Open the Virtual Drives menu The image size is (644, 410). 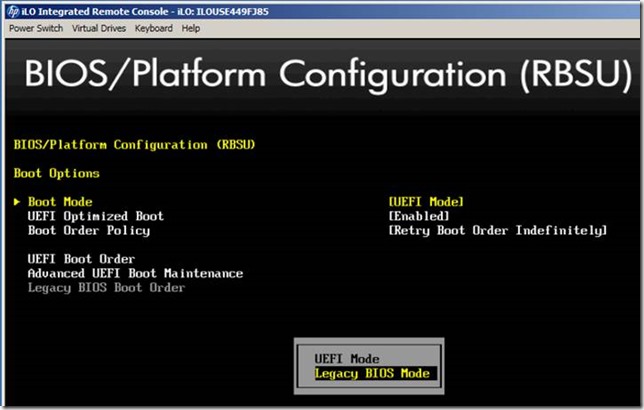click(x=100, y=29)
